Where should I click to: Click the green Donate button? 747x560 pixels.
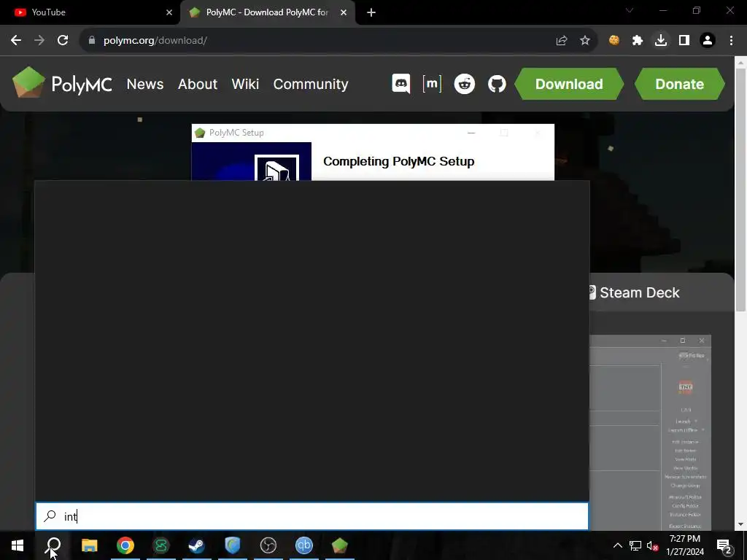click(x=680, y=84)
